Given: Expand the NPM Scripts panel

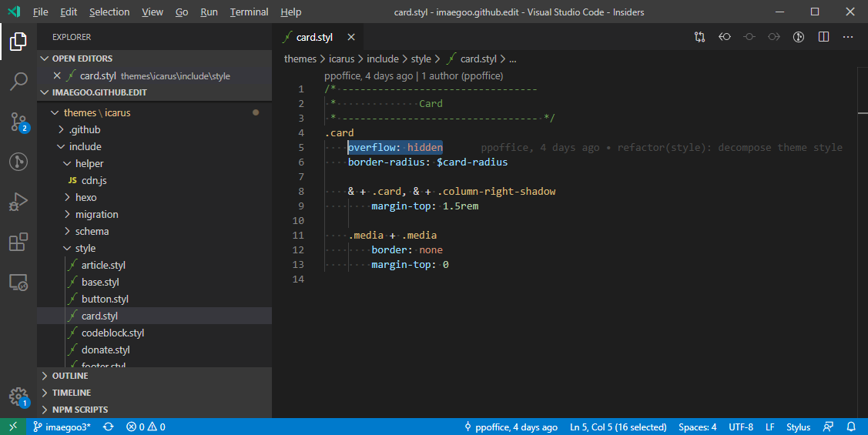Looking at the screenshot, I should [x=155, y=410].
